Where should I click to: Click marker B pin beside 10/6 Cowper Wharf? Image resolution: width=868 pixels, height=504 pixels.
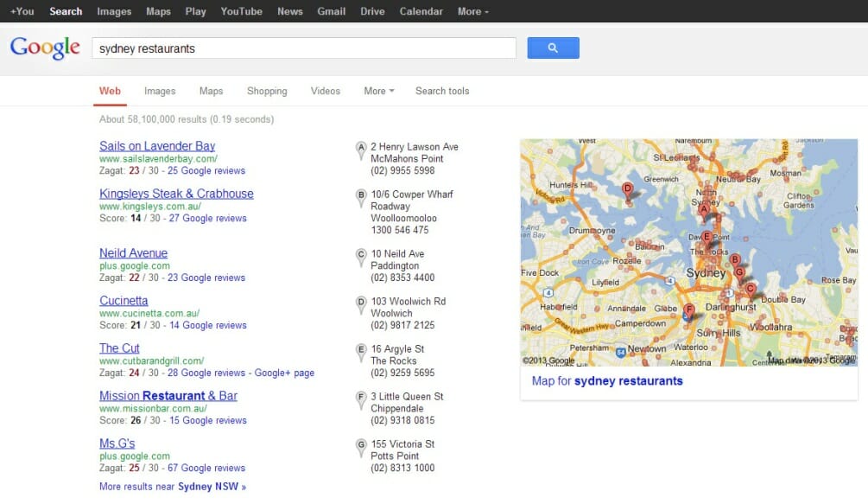(361, 198)
